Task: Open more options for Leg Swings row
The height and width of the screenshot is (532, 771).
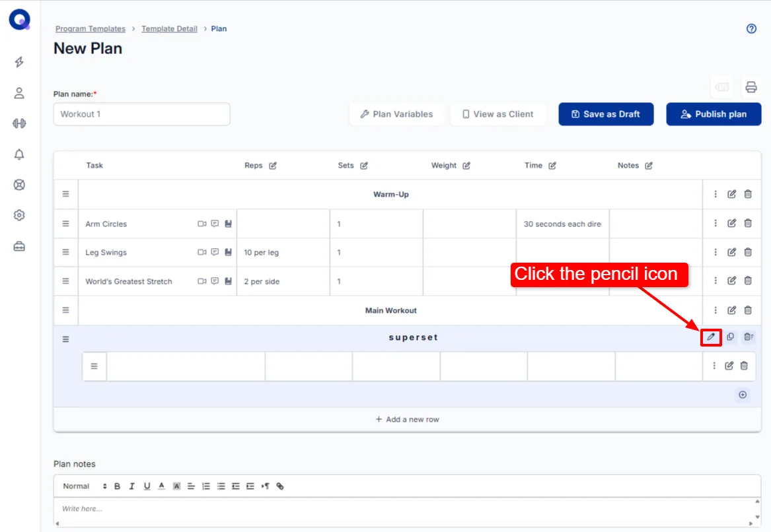Action: coord(716,252)
